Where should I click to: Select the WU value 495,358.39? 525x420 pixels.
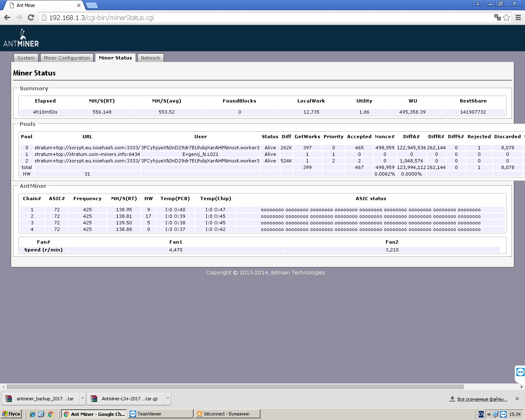413,112
